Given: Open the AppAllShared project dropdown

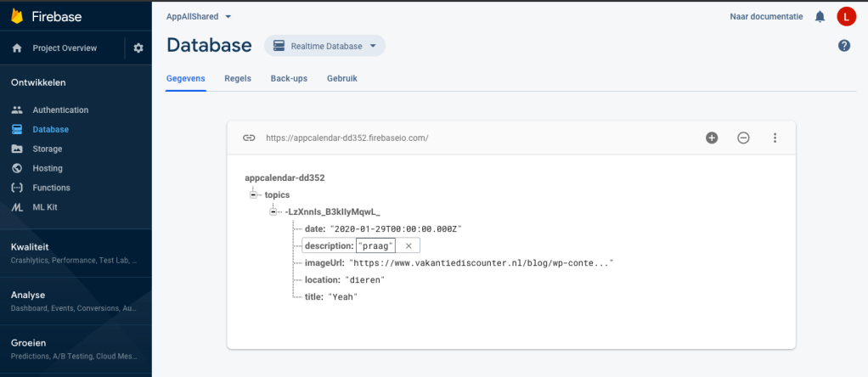Looking at the screenshot, I should click(199, 16).
